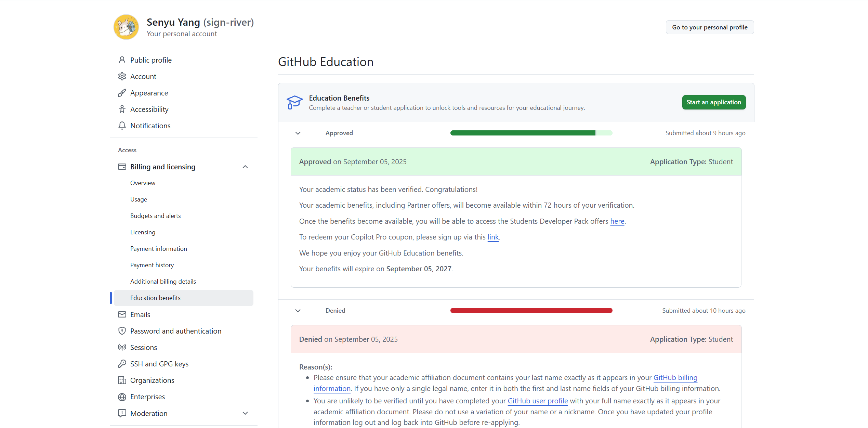Click the Senyu Yang (sign-river) account name

(200, 22)
